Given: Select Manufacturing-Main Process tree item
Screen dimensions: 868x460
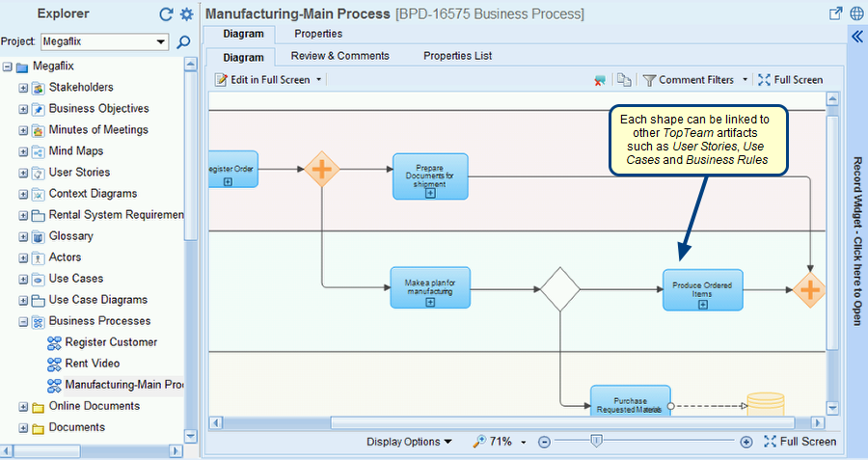Looking at the screenshot, I should 124,385.
